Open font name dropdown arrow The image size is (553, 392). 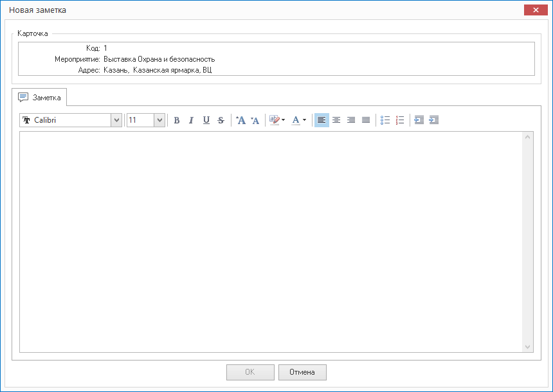(x=116, y=120)
